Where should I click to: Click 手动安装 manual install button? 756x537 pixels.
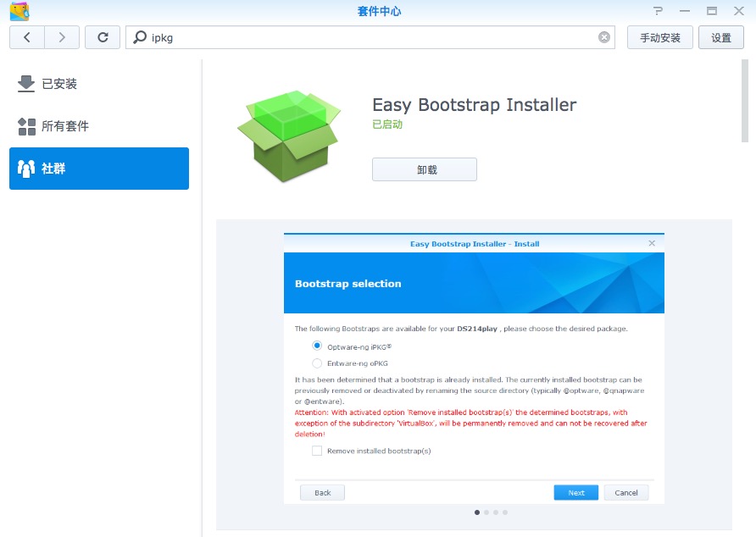(660, 37)
